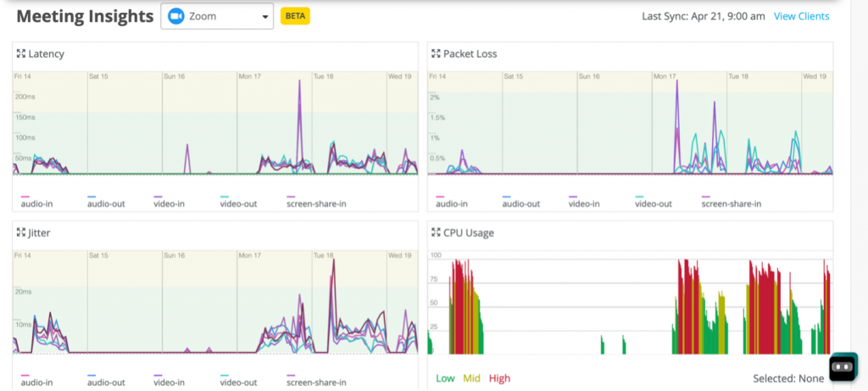Toggle audio-in series in Latency legend

[x=37, y=204]
